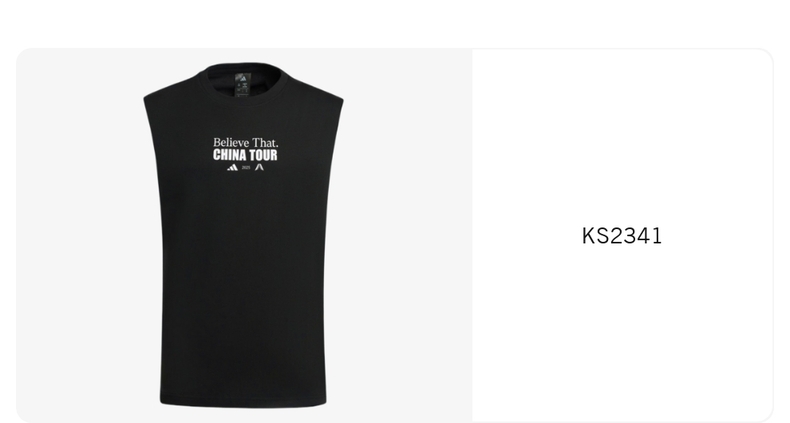The height and width of the screenshot is (423, 790).
Task: Click the adidas three-stripes logo on shirt
Action: pyautogui.click(x=232, y=168)
